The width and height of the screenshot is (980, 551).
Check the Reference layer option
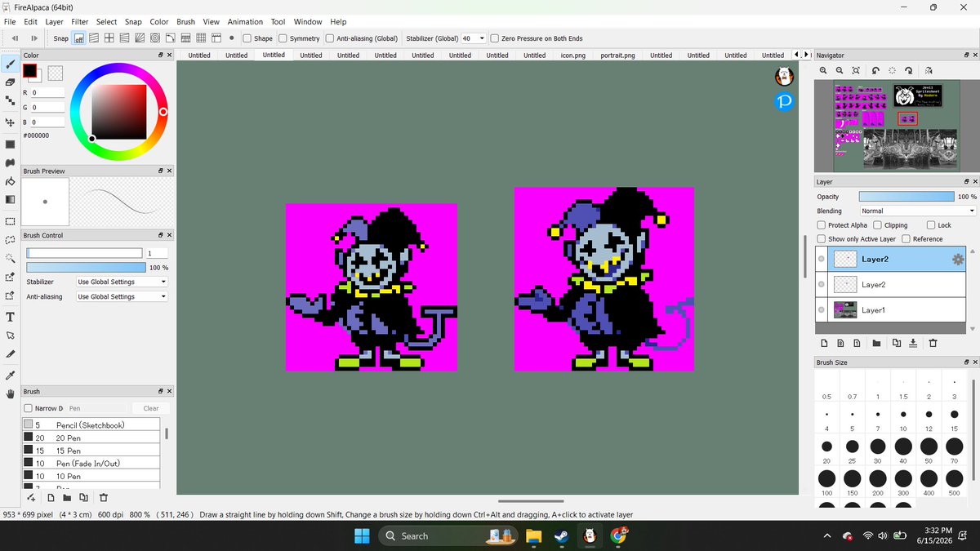coord(906,239)
